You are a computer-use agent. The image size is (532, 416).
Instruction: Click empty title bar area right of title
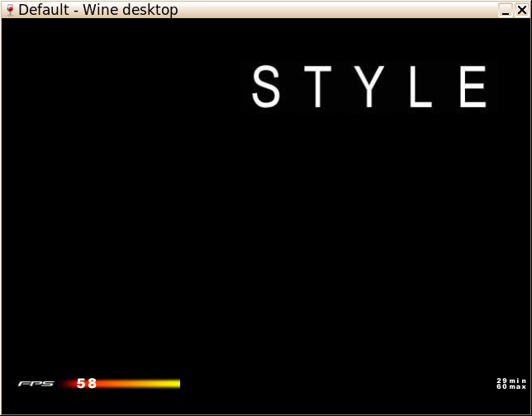coord(330,10)
